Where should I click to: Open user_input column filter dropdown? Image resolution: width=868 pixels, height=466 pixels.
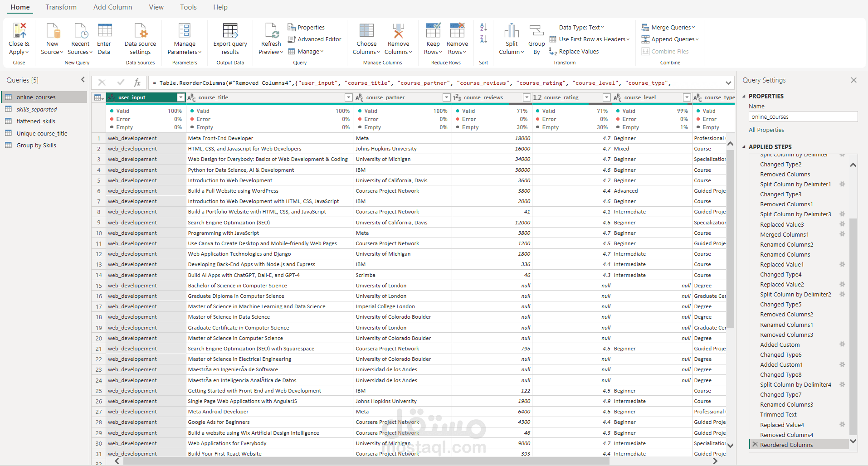click(180, 97)
